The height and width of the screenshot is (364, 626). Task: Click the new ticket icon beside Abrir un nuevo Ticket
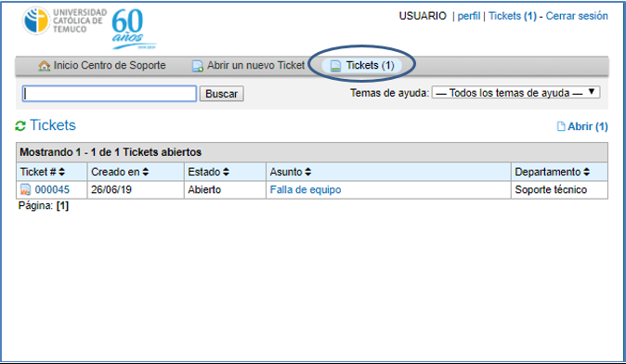click(x=198, y=66)
